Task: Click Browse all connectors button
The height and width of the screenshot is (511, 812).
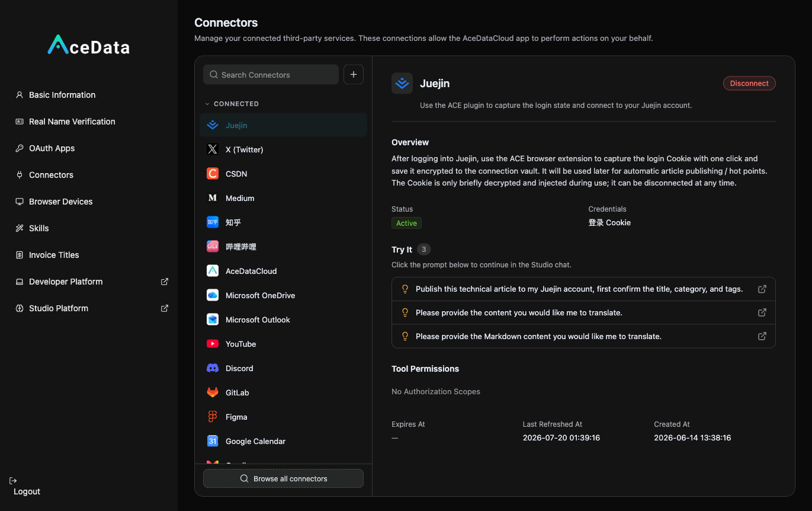Action: tap(283, 478)
